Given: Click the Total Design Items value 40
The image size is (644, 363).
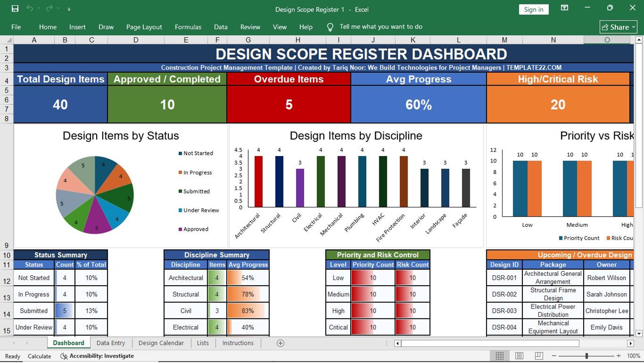Looking at the screenshot, I should (x=60, y=105).
